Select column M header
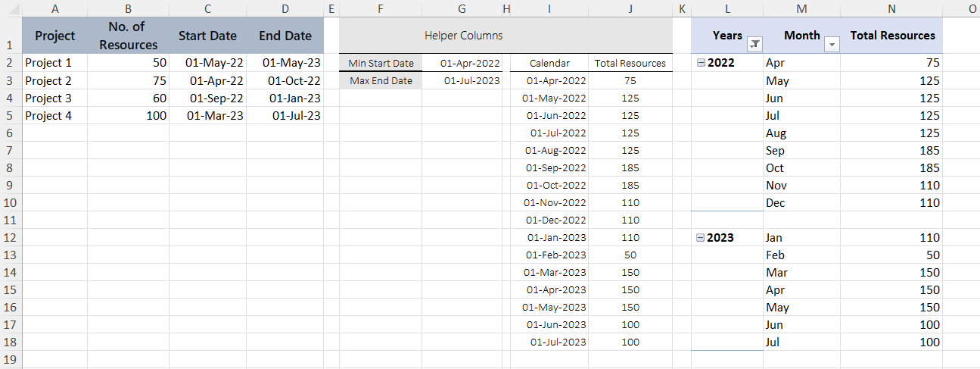Screen dimensions: 980x369 pyautogui.click(x=801, y=8)
